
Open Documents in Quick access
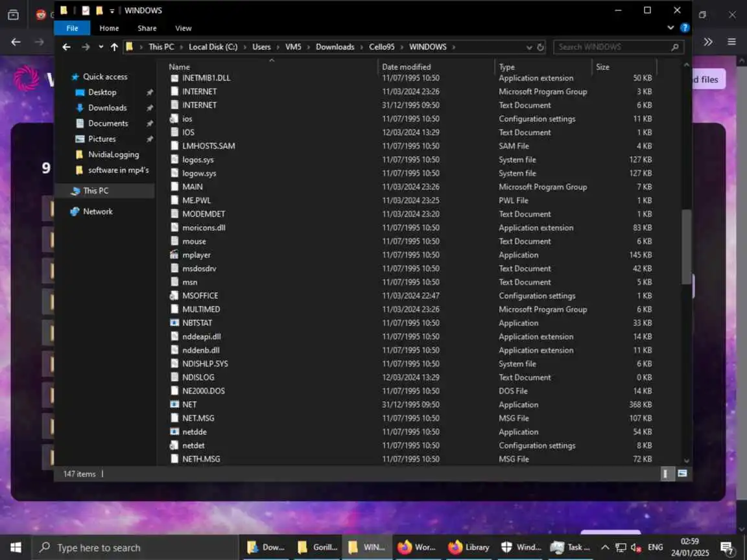108,123
